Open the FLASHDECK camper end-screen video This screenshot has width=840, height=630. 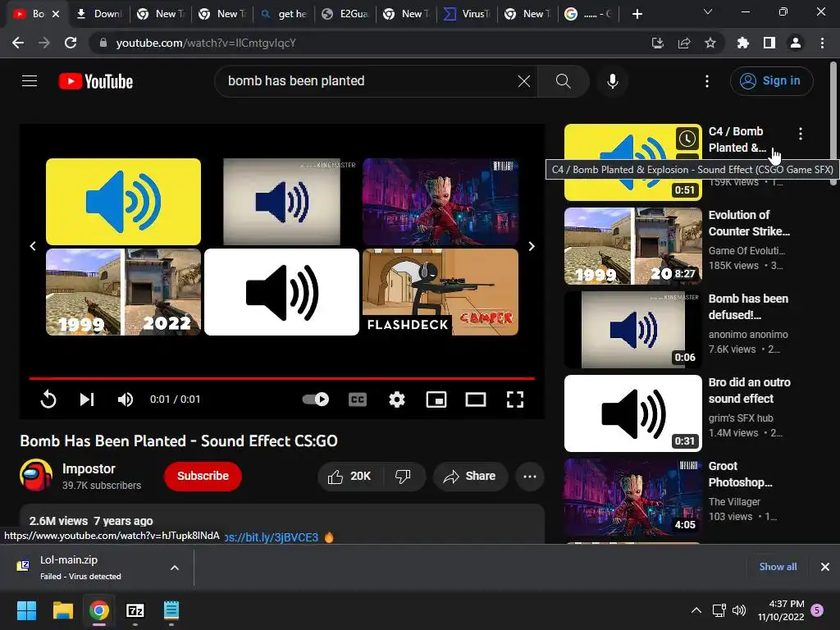(x=441, y=292)
